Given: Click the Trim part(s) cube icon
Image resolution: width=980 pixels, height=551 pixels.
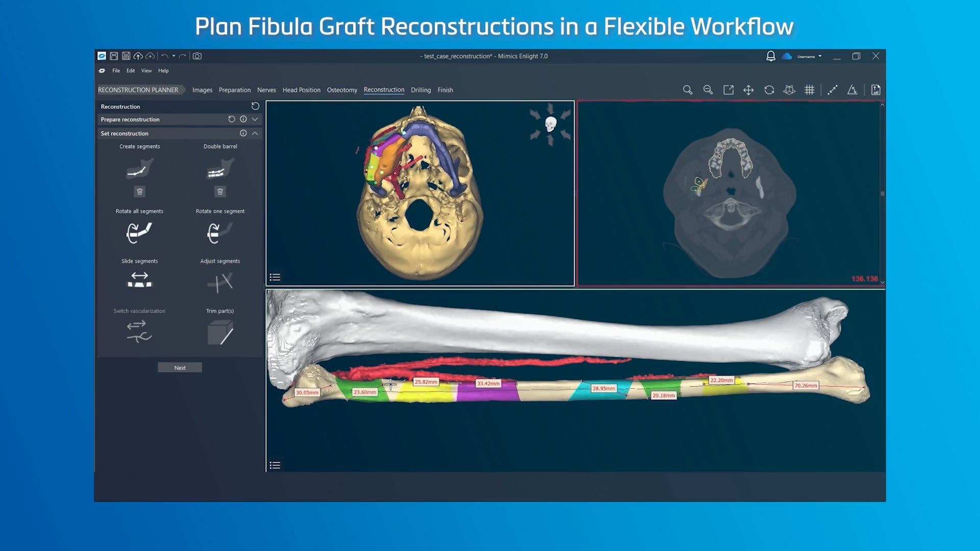Looking at the screenshot, I should [x=220, y=333].
